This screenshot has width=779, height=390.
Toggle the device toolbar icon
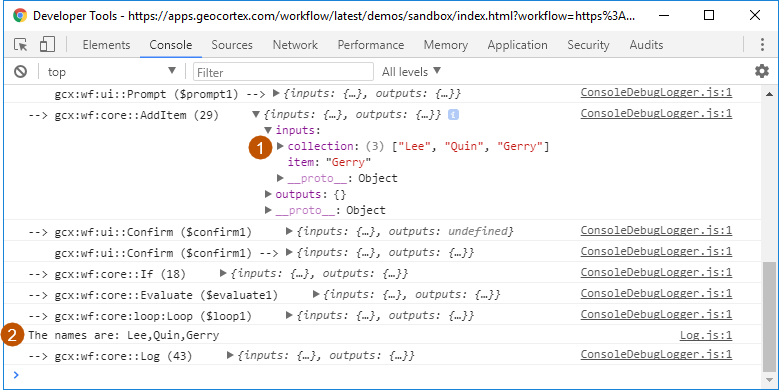pyautogui.click(x=47, y=45)
